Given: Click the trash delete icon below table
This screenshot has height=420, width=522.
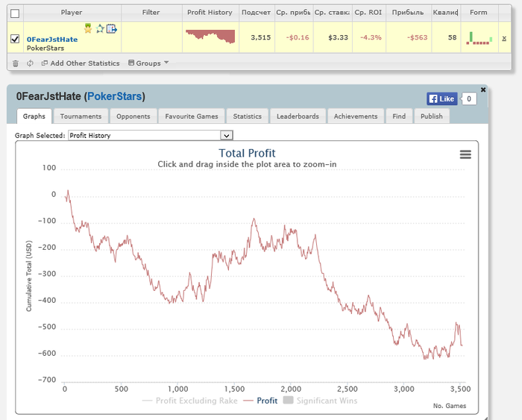Looking at the screenshot, I should 16,63.
